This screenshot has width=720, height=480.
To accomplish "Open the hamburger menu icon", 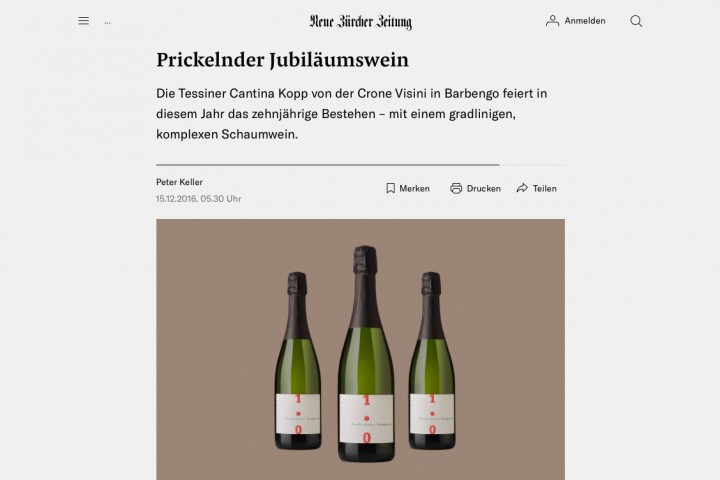I will click(x=84, y=21).
